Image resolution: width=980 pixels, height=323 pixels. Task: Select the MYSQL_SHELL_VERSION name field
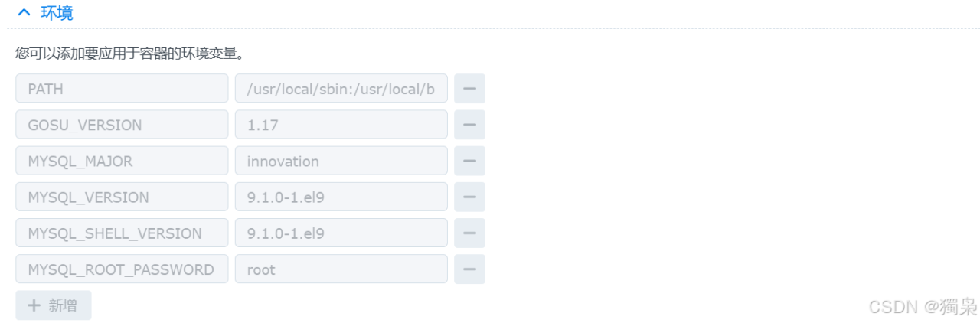pyautogui.click(x=122, y=233)
